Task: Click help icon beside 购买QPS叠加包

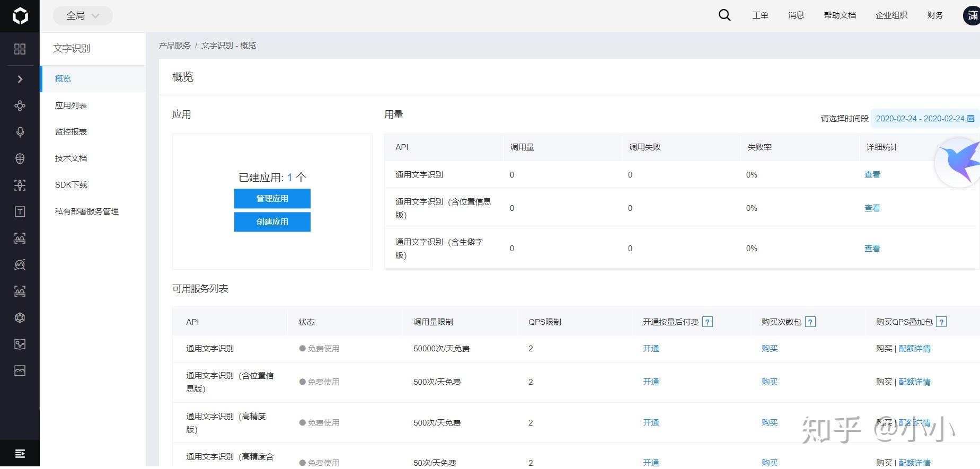Action: click(x=941, y=322)
